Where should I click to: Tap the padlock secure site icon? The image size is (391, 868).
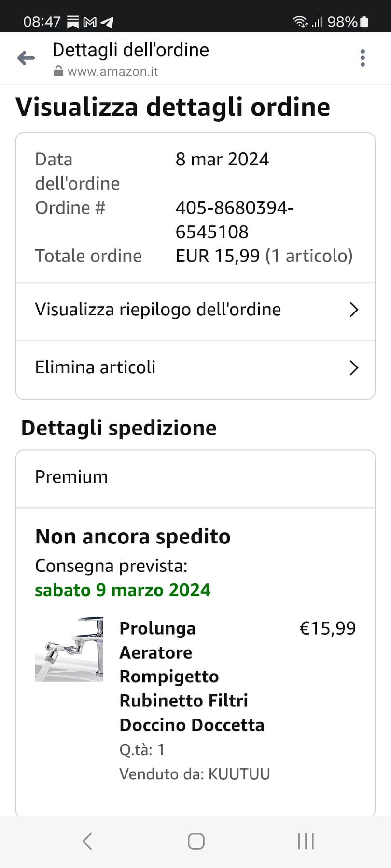tap(58, 71)
